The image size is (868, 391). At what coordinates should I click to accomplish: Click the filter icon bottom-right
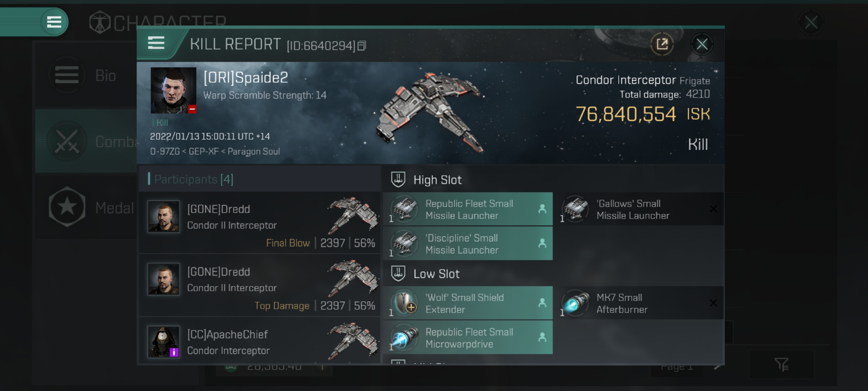782,364
